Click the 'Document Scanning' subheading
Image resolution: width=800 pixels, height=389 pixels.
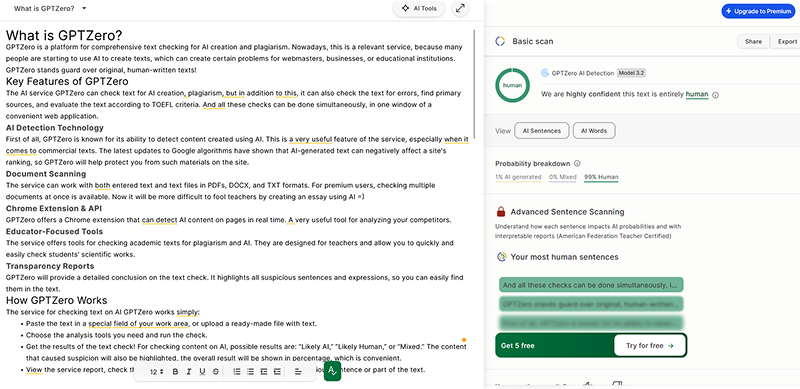tap(46, 174)
